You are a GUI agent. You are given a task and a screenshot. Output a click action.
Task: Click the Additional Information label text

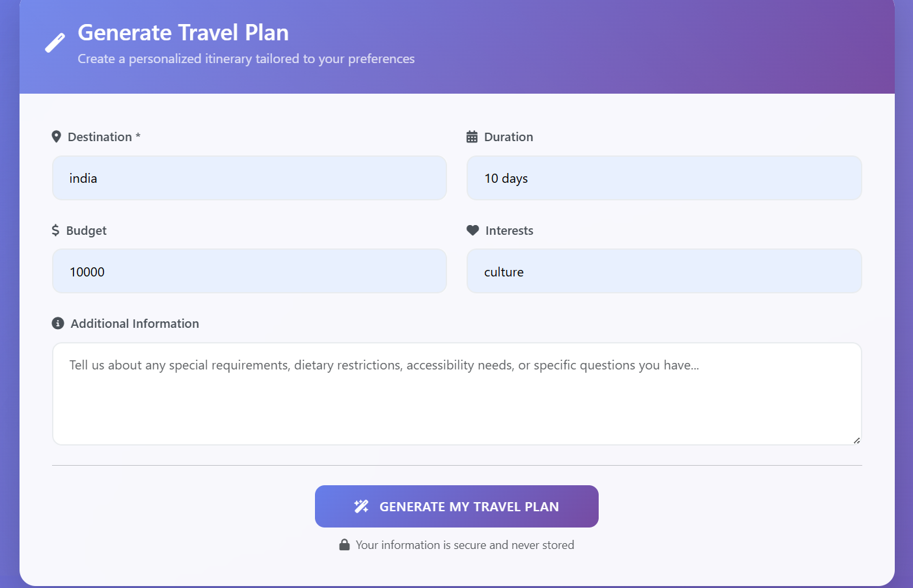pos(135,323)
